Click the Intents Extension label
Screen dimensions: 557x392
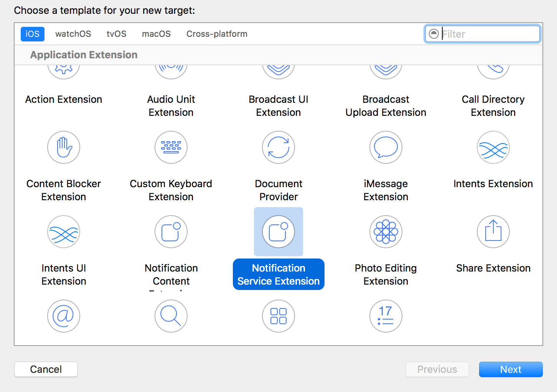[x=493, y=184]
